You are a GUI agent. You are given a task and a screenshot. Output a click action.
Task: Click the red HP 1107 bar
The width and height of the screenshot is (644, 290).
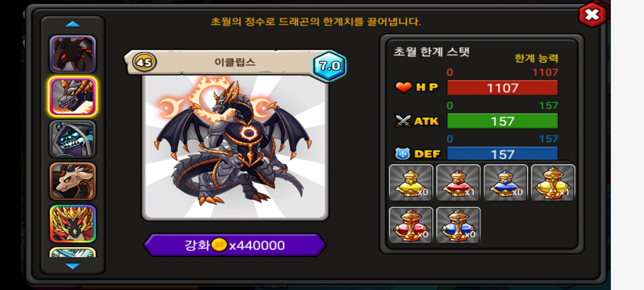click(502, 88)
